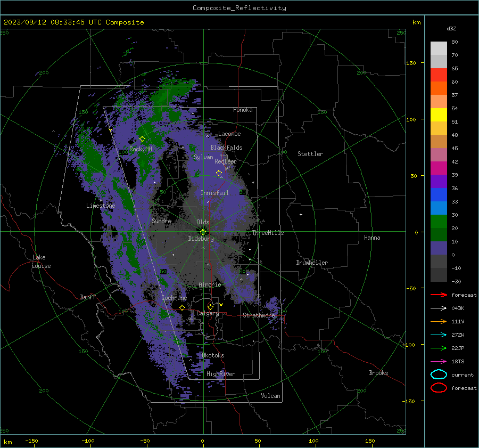Screen dimensions: 479x448
Task: Click the orange swatch between 60 and 57 dBZ
Action: 439,88
